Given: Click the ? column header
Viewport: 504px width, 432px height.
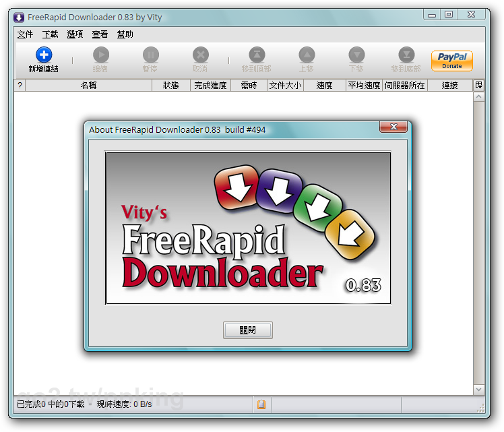Looking at the screenshot, I should (x=20, y=86).
